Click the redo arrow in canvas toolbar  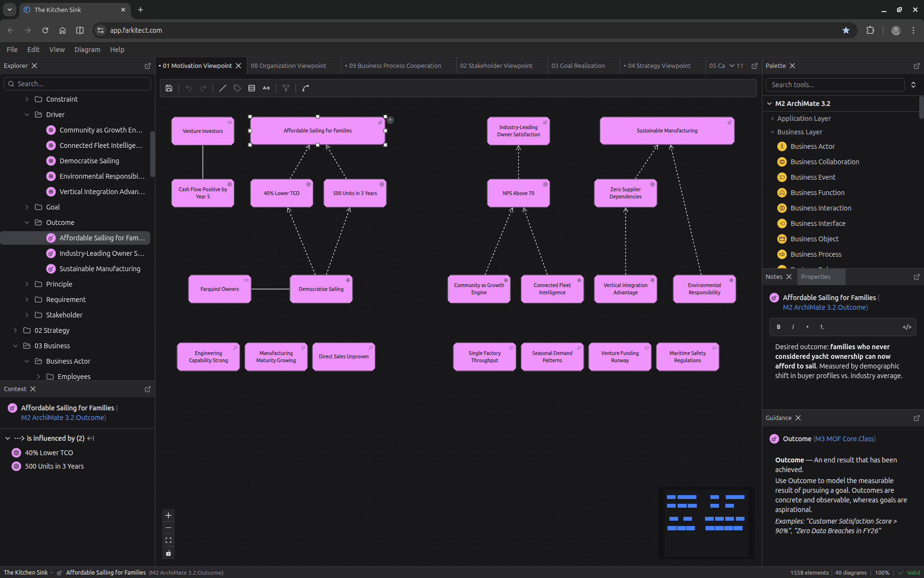[203, 88]
